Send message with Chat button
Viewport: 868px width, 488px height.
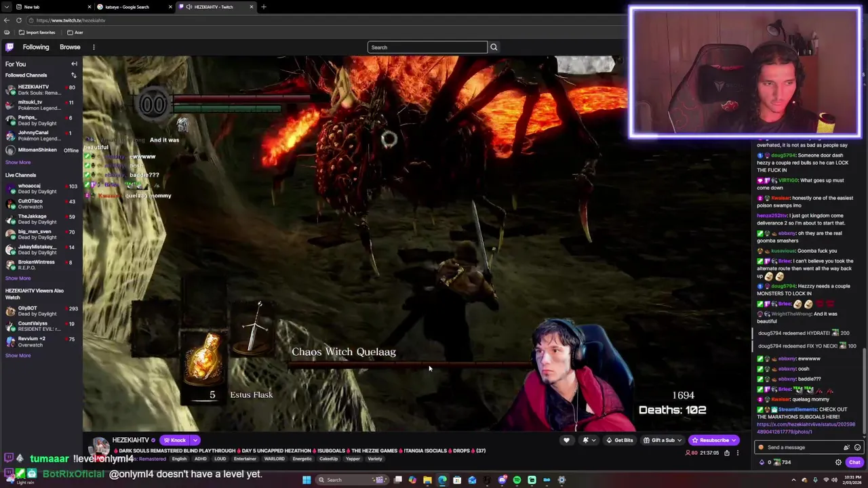click(x=854, y=462)
